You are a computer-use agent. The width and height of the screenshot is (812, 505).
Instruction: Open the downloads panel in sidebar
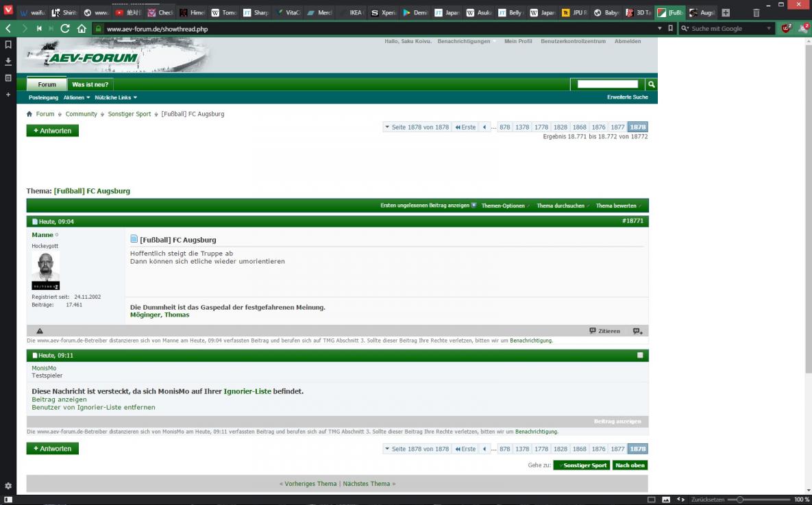8,62
